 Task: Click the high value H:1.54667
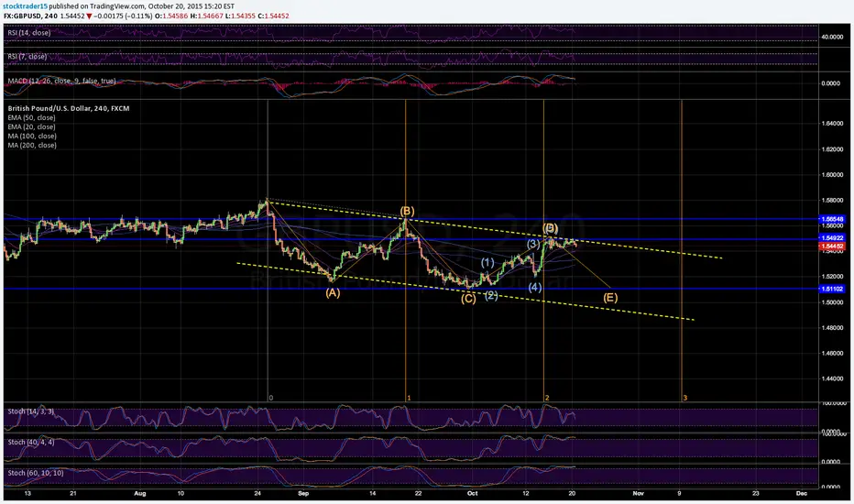point(206,16)
